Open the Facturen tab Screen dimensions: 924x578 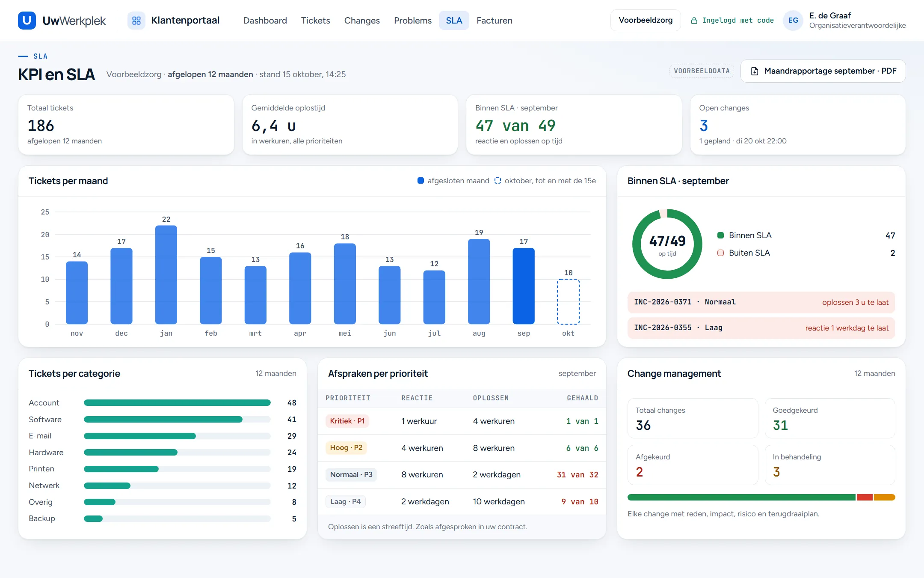click(494, 20)
